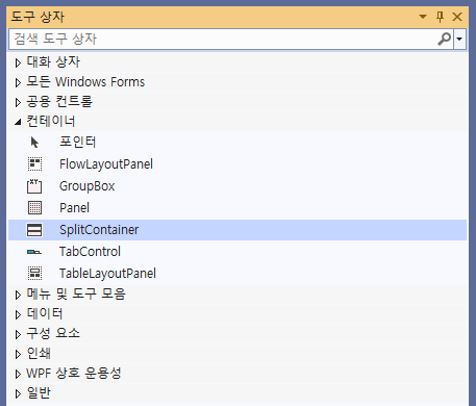
Task: Close the 도구 상자 panel
Action: (x=457, y=16)
